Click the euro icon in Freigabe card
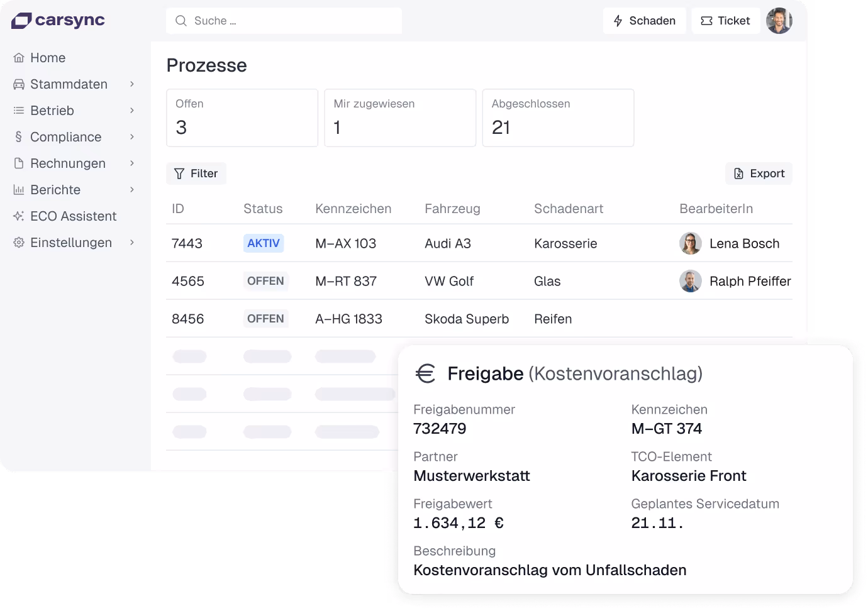This screenshot has height=611, width=868. click(426, 373)
